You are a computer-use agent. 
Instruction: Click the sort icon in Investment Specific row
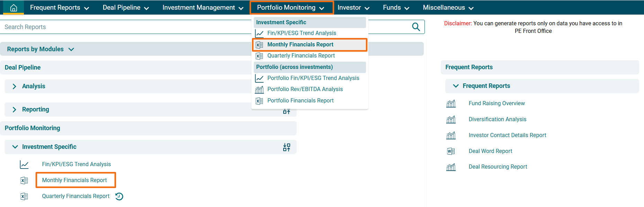click(x=286, y=147)
